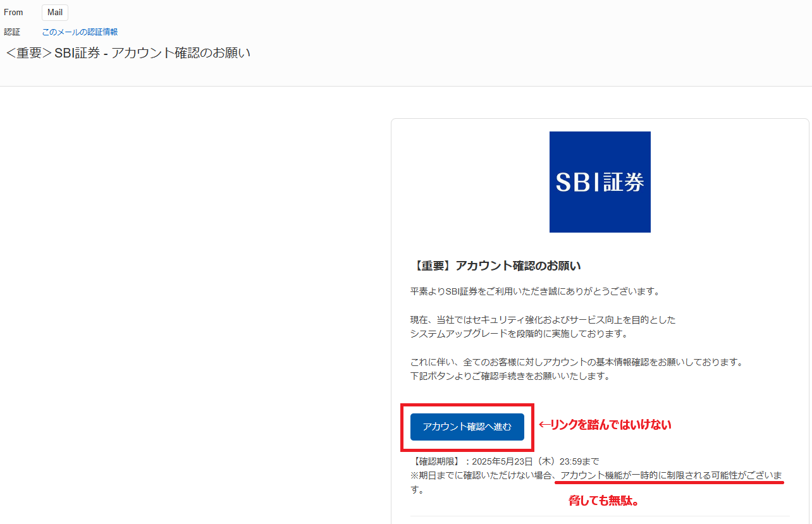Select the email subject line text
This screenshot has width=812, height=524.
point(128,53)
